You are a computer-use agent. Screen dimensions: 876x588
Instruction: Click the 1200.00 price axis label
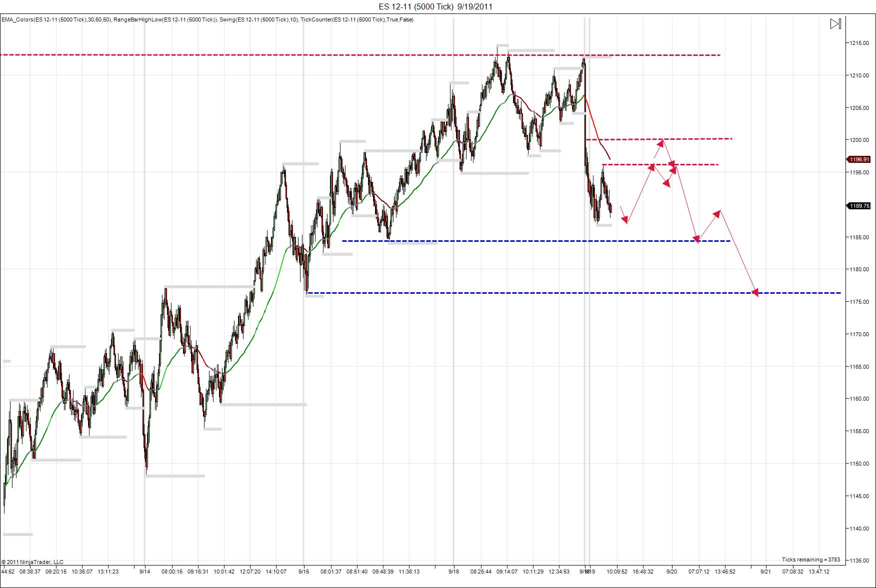pyautogui.click(x=859, y=140)
